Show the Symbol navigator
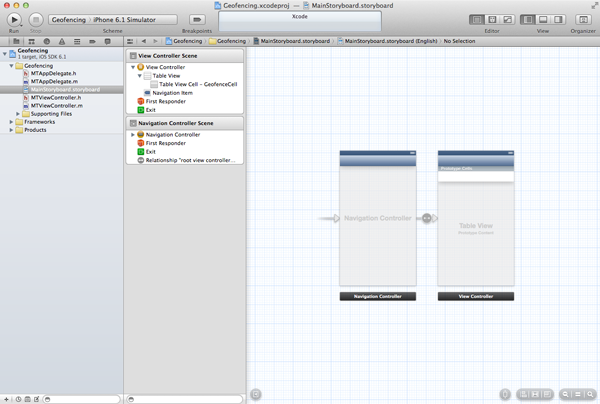 point(31,41)
